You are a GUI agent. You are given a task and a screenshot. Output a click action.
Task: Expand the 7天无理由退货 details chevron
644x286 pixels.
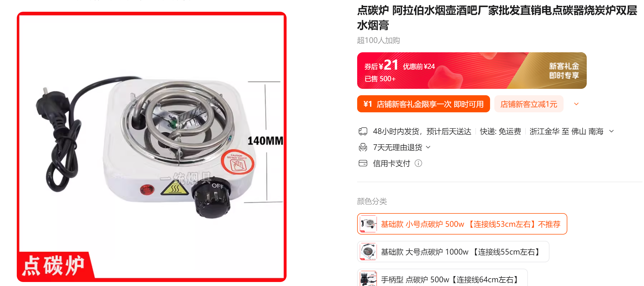(428, 147)
